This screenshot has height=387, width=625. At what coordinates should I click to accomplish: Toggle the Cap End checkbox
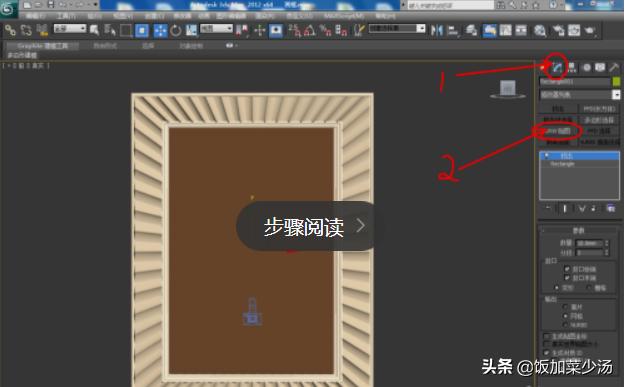[x=567, y=277]
